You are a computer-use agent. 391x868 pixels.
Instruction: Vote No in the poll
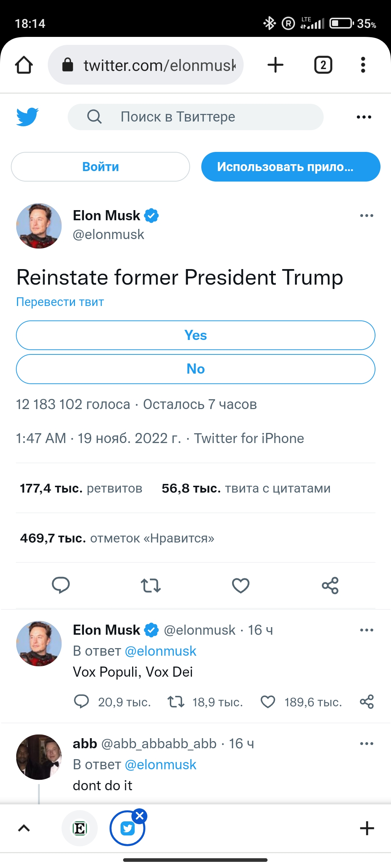[195, 369]
